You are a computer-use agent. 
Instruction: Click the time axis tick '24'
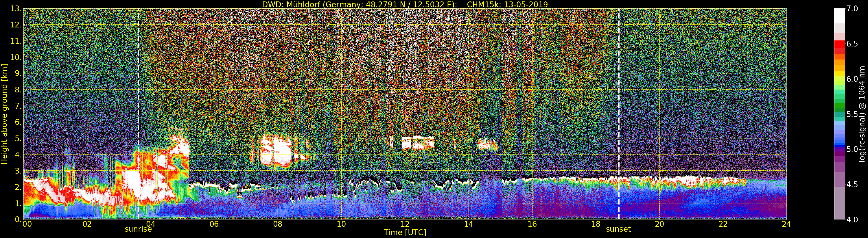click(786, 224)
